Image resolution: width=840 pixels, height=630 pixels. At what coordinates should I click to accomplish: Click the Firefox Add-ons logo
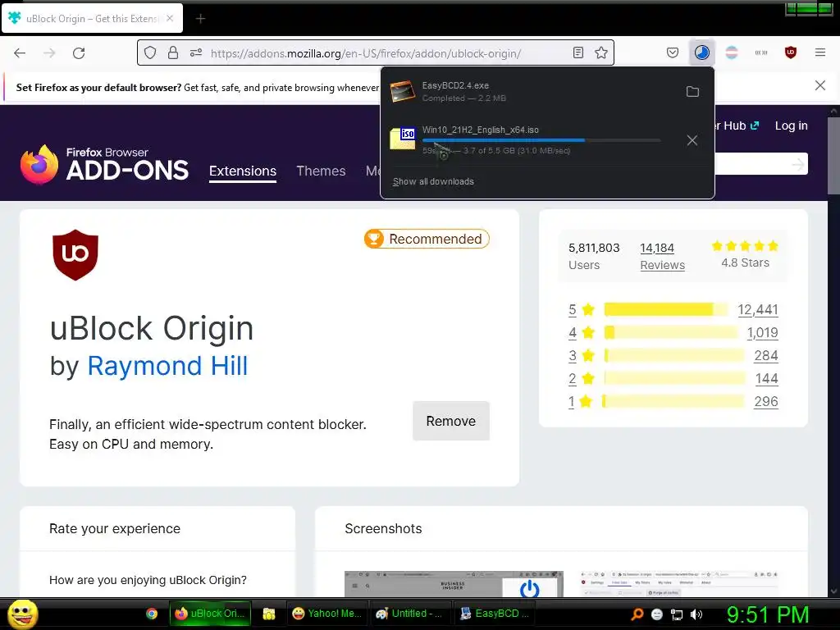(104, 164)
